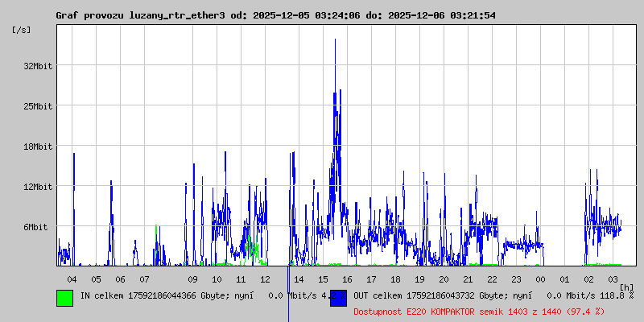644x322 pixels.
Task: Click the 12Mbit y-axis label
Action: (x=38, y=187)
